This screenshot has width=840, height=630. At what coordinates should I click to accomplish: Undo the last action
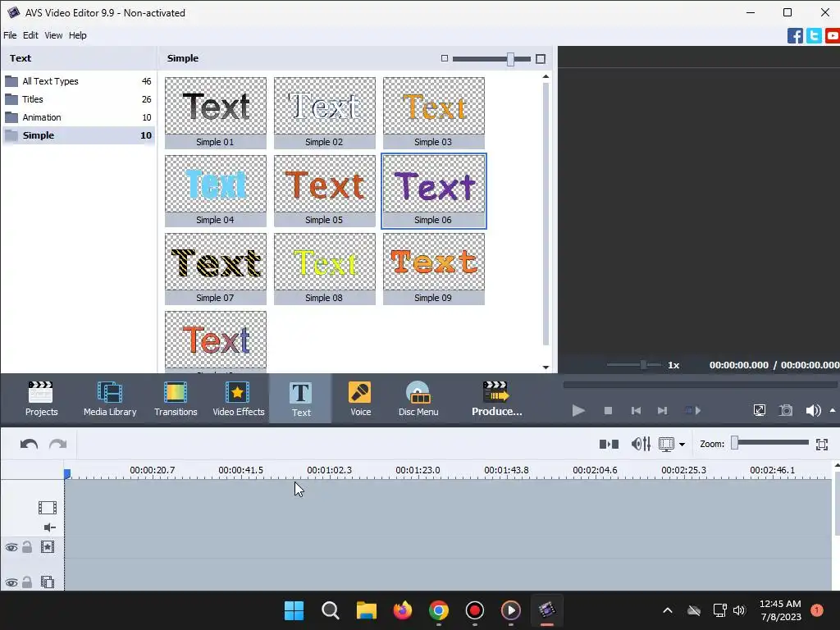[x=29, y=444]
